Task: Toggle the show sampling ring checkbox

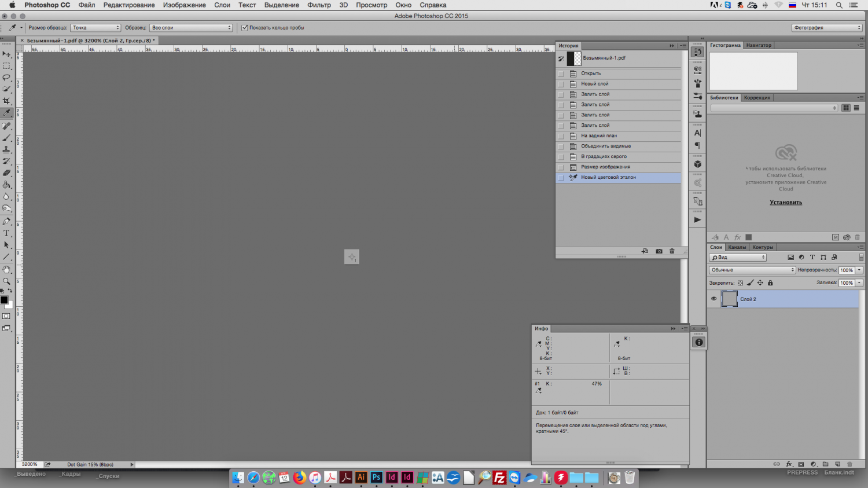Action: (x=245, y=28)
